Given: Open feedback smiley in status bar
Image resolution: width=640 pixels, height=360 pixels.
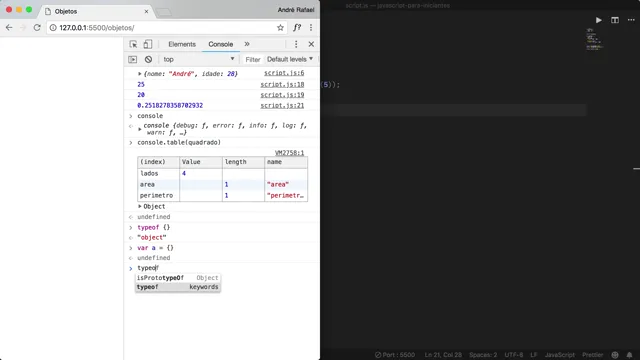Looking at the screenshot, I should (615, 355).
